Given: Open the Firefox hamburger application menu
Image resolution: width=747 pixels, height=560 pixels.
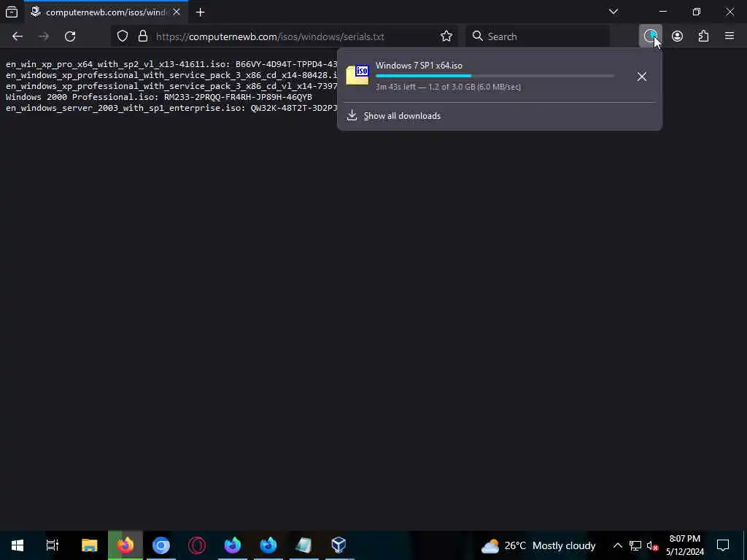Looking at the screenshot, I should [729, 36].
